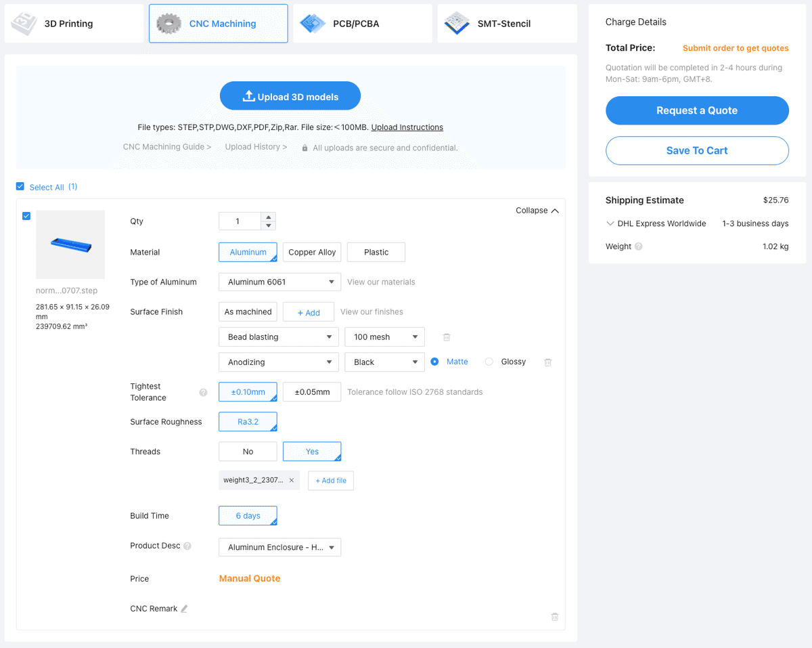Switch to the 3D Printing tab

click(74, 24)
